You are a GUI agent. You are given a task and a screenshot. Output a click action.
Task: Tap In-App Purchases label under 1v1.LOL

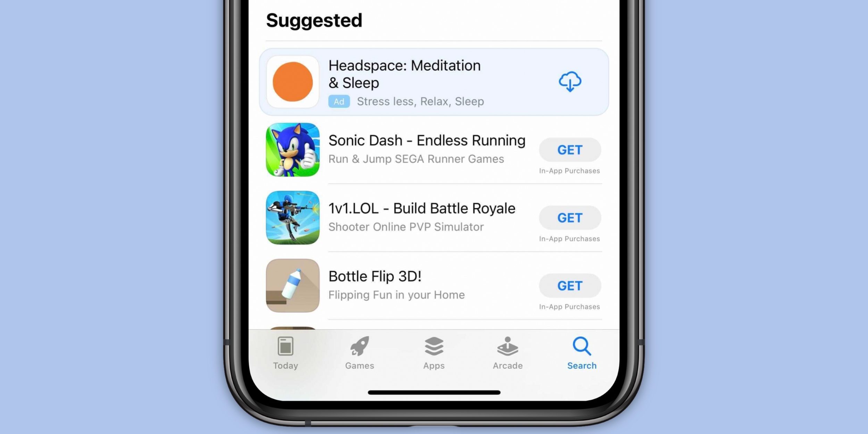pyautogui.click(x=569, y=239)
